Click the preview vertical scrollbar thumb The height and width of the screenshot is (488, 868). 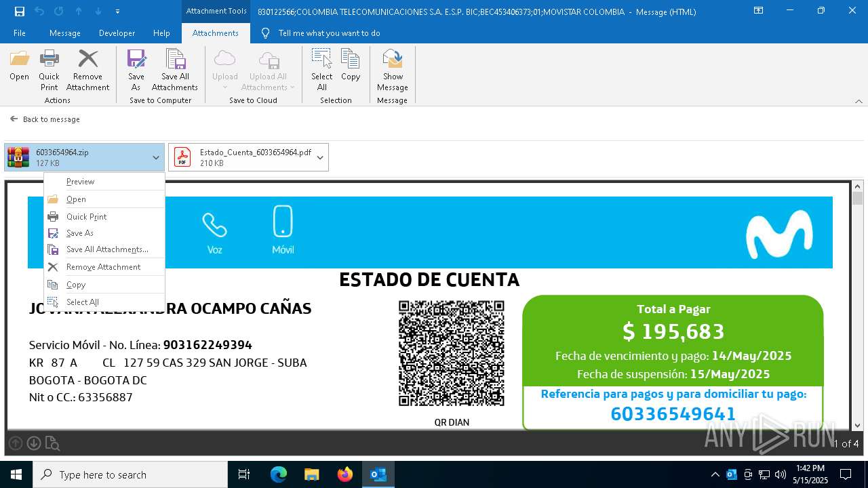click(x=857, y=199)
